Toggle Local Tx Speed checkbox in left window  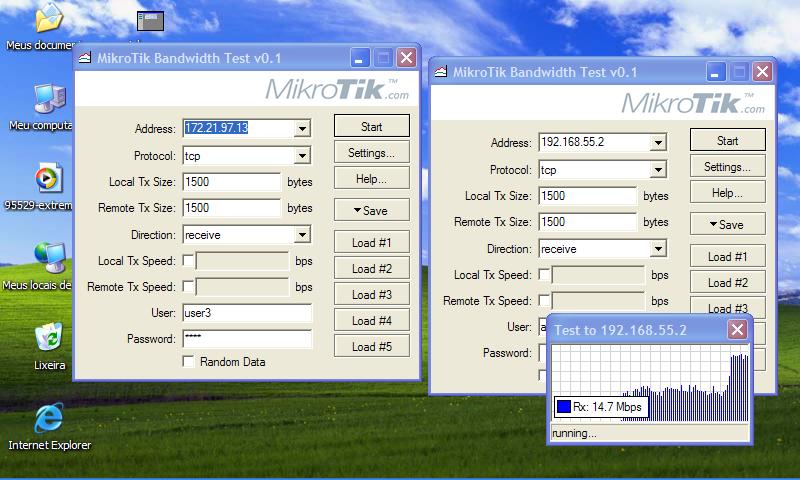tap(188, 261)
